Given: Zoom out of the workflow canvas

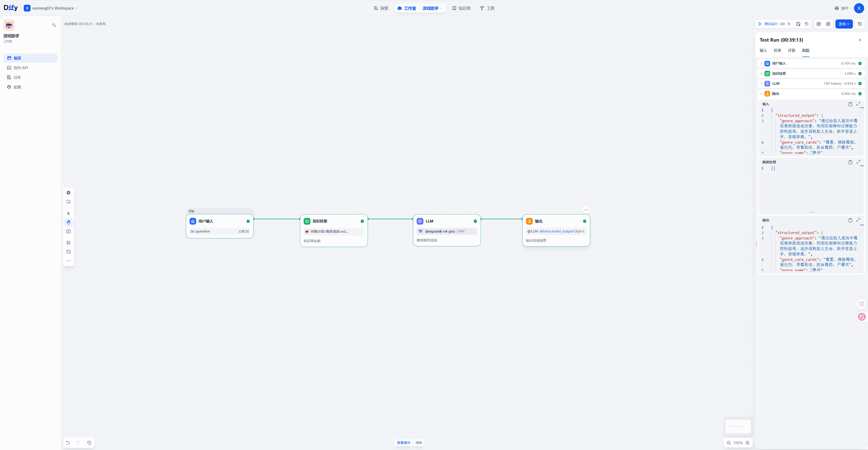Looking at the screenshot, I should [x=729, y=443].
